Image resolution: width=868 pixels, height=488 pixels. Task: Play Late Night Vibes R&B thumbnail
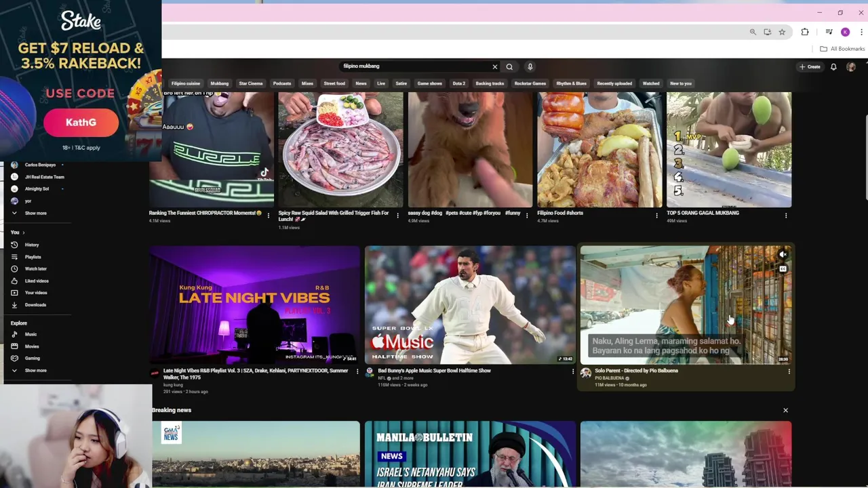point(255,304)
